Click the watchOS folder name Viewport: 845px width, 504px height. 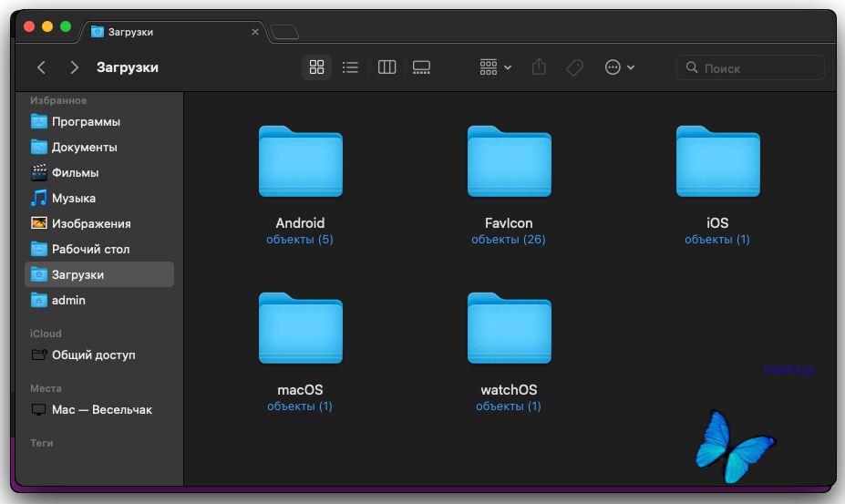[x=509, y=390]
